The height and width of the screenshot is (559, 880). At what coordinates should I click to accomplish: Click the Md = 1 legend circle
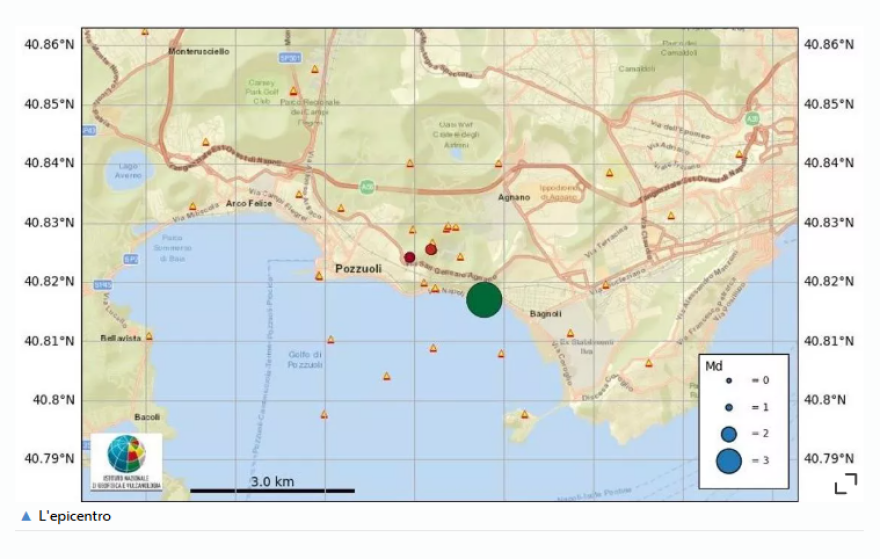(x=729, y=407)
